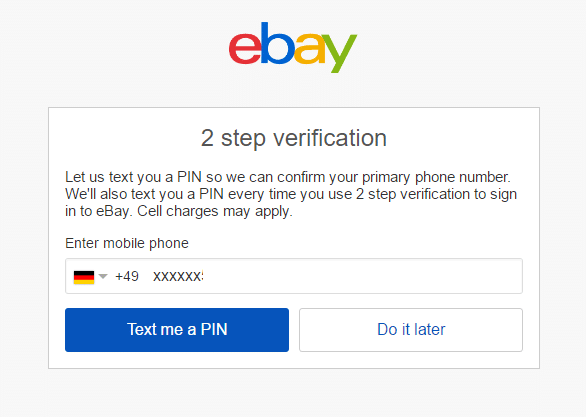Image resolution: width=586 pixels, height=417 pixels.
Task: Open the country selector dropdown arrow
Action: click(103, 277)
